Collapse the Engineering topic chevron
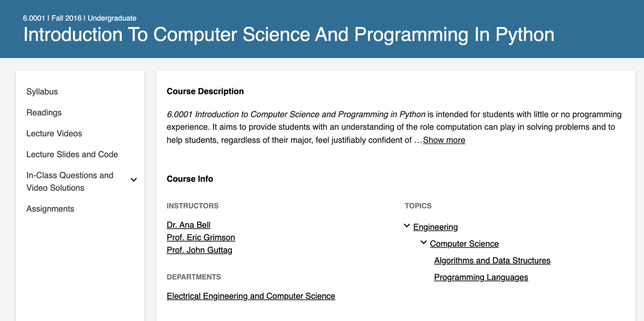 click(407, 226)
